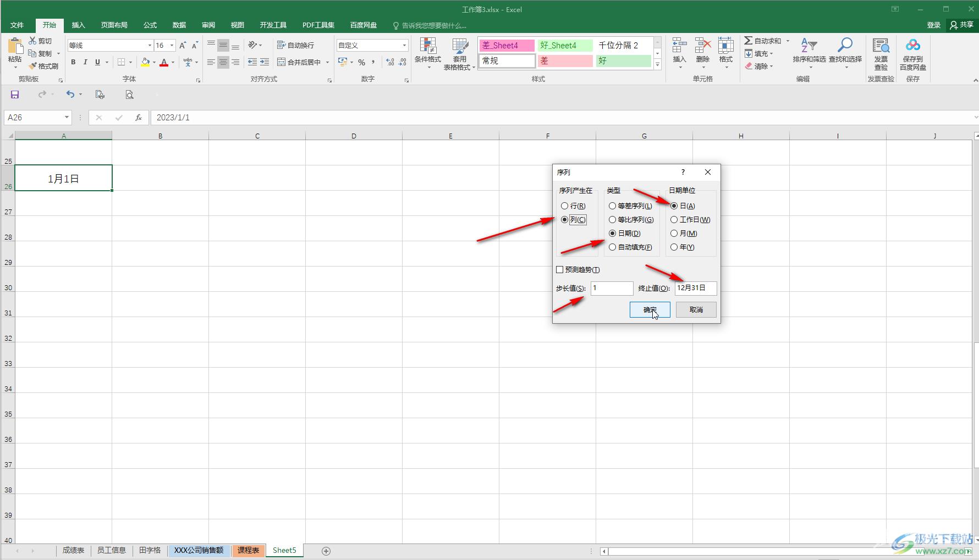This screenshot has width=979, height=560.
Task: Decrease font size with the small A icon
Action: (195, 45)
